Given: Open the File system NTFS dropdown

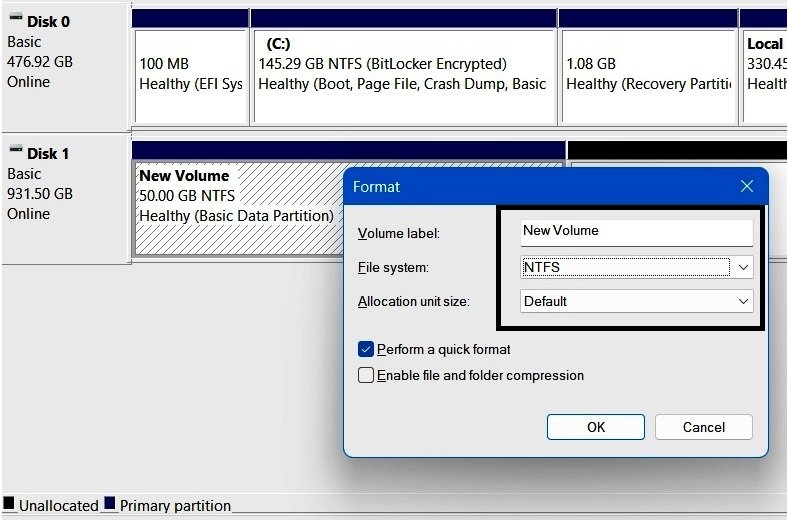Looking at the screenshot, I should click(x=636, y=267).
